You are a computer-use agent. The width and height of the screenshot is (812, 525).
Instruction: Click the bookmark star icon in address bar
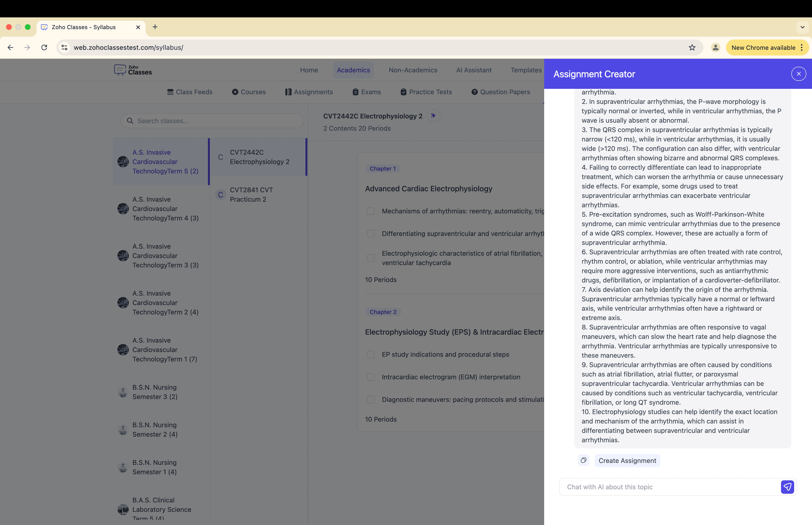[692, 48]
